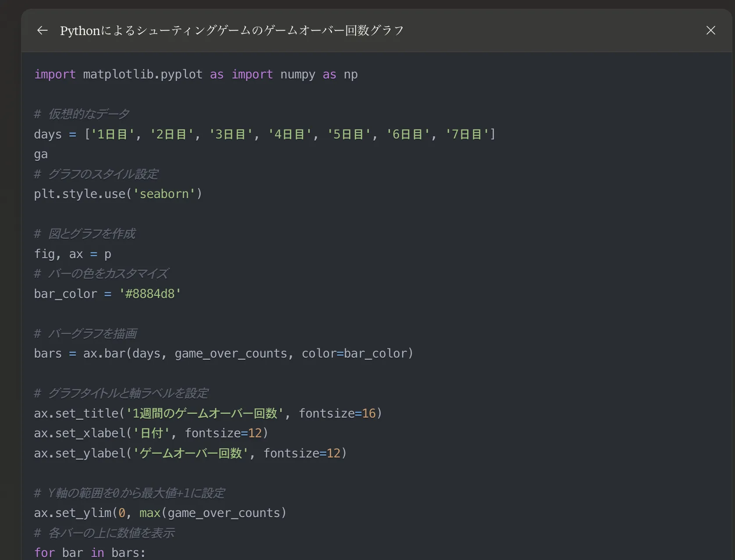
Task: Click the 'seaborn' style string
Action: tap(165, 194)
